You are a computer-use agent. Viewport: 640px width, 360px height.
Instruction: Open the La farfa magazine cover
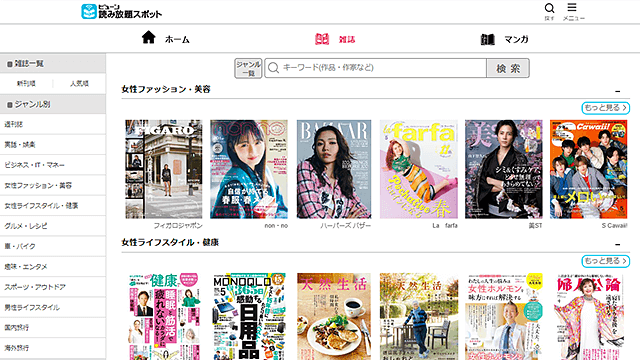click(x=419, y=169)
